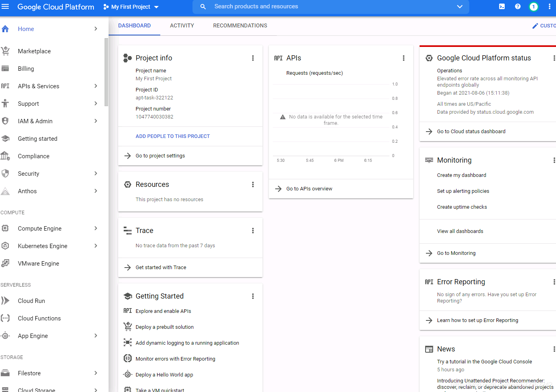
Task: View the notifications badge
Action: click(x=534, y=7)
